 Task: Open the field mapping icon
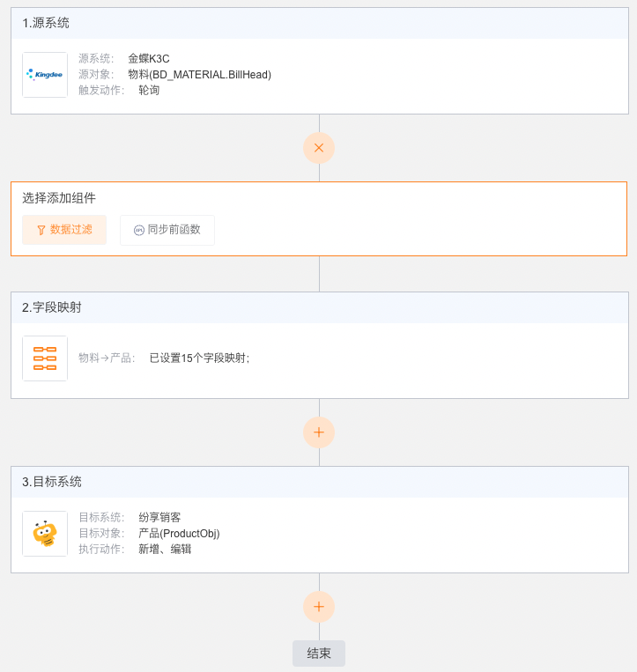coord(45,358)
